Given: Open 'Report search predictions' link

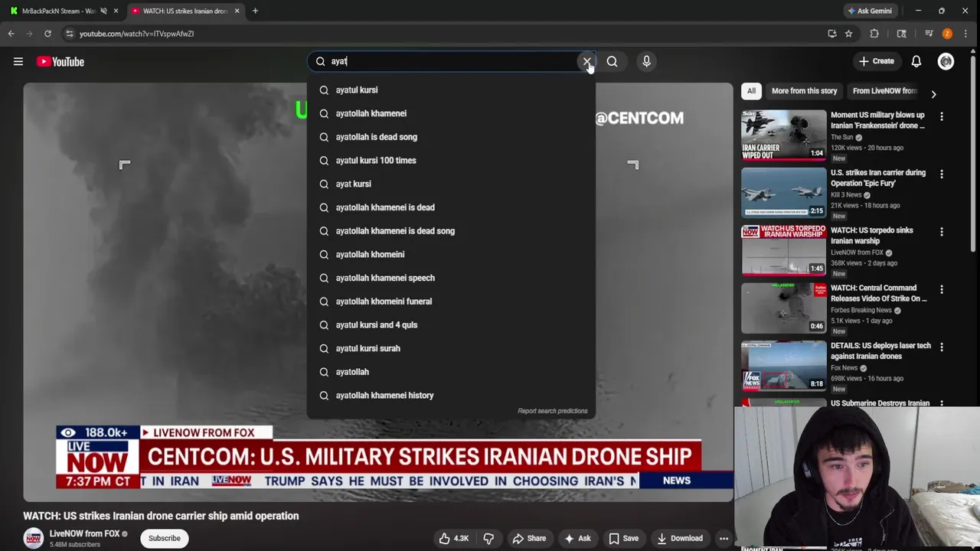Looking at the screenshot, I should (552, 411).
